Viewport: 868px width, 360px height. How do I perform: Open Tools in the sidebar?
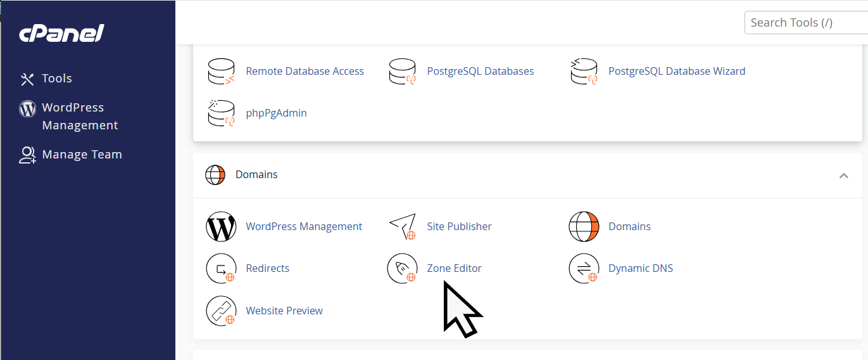coord(57,79)
